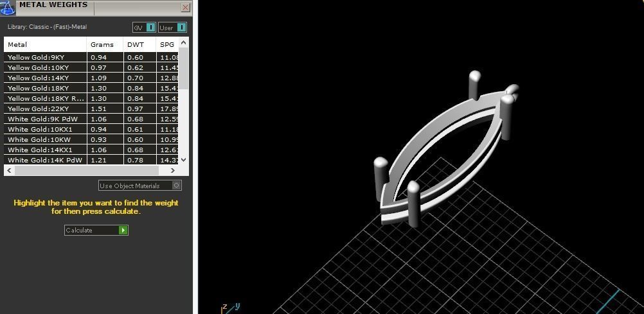Click the DWT column header
644x314 pixels.
139,44
